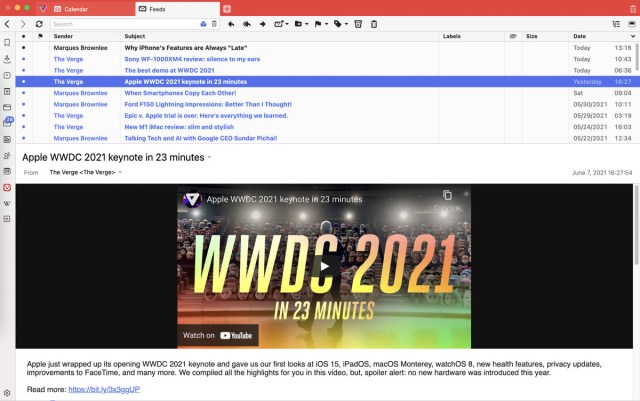Image resolution: width=640 pixels, height=401 pixels.
Task: Open video title 'Apple WWDC 2021 keynote in 23 minutes'
Action: (x=284, y=199)
